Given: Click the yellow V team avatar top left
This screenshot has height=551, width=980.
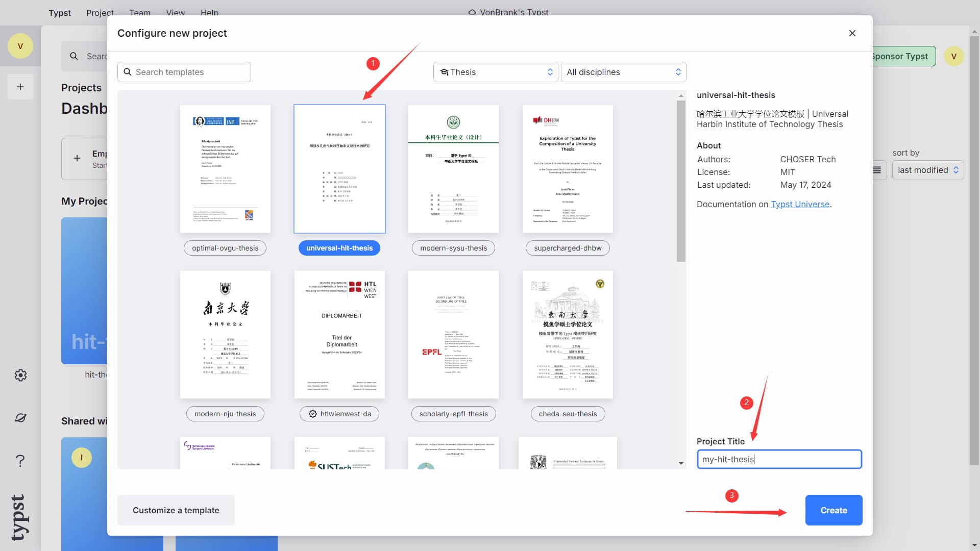Looking at the screenshot, I should point(20,46).
